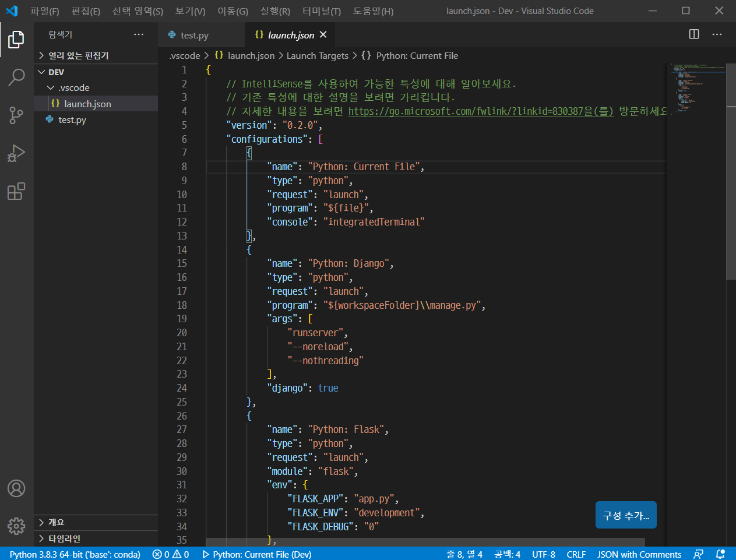736x560 pixels.
Task: Split the editor using the split icon
Action: pyautogui.click(x=693, y=34)
